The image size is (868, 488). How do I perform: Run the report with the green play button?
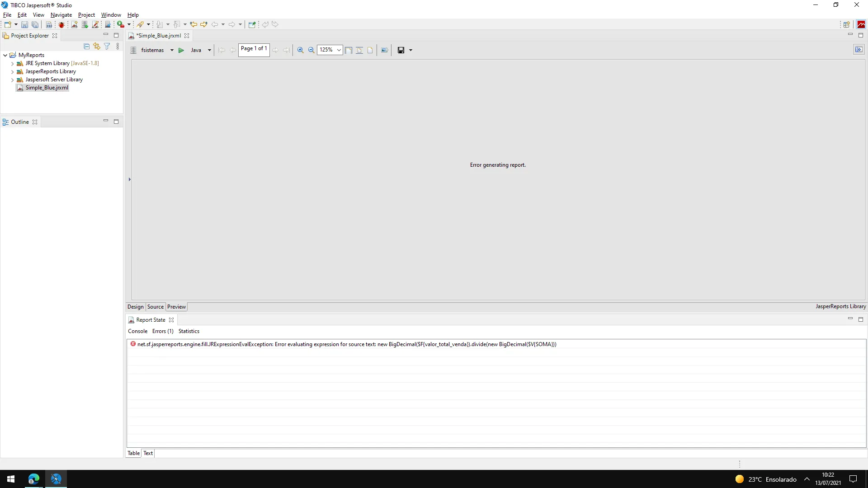[181, 50]
